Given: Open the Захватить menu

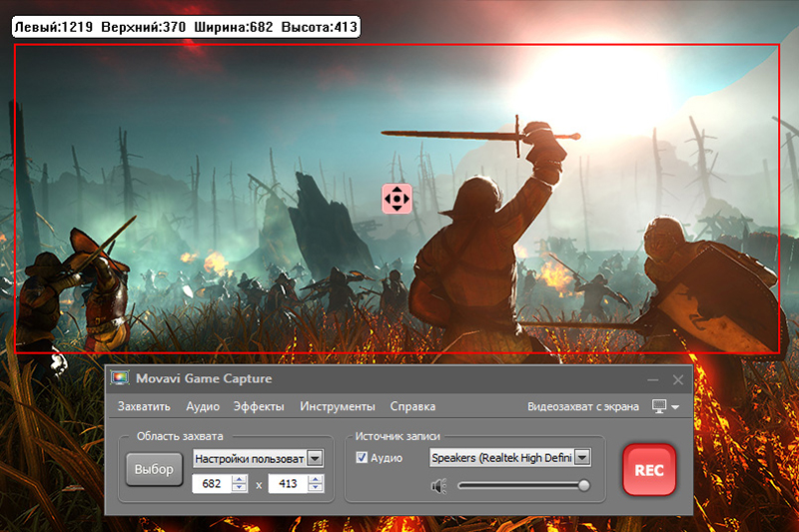Looking at the screenshot, I should pyautogui.click(x=144, y=406).
